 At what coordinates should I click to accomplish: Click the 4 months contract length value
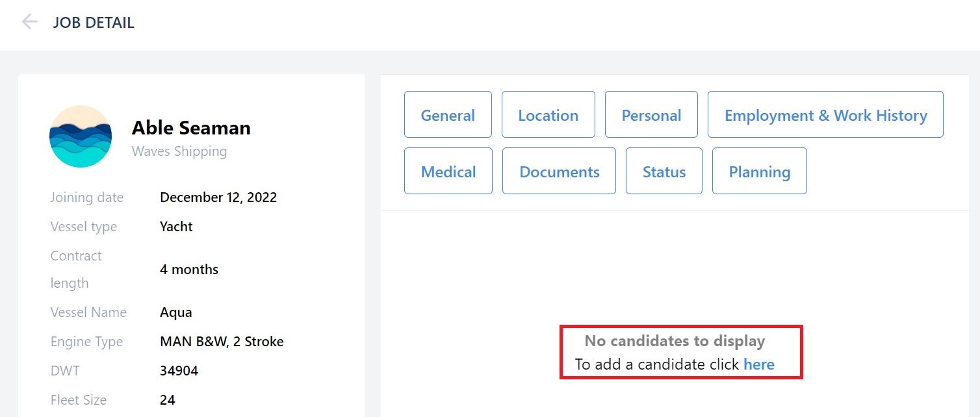pyautogui.click(x=189, y=270)
